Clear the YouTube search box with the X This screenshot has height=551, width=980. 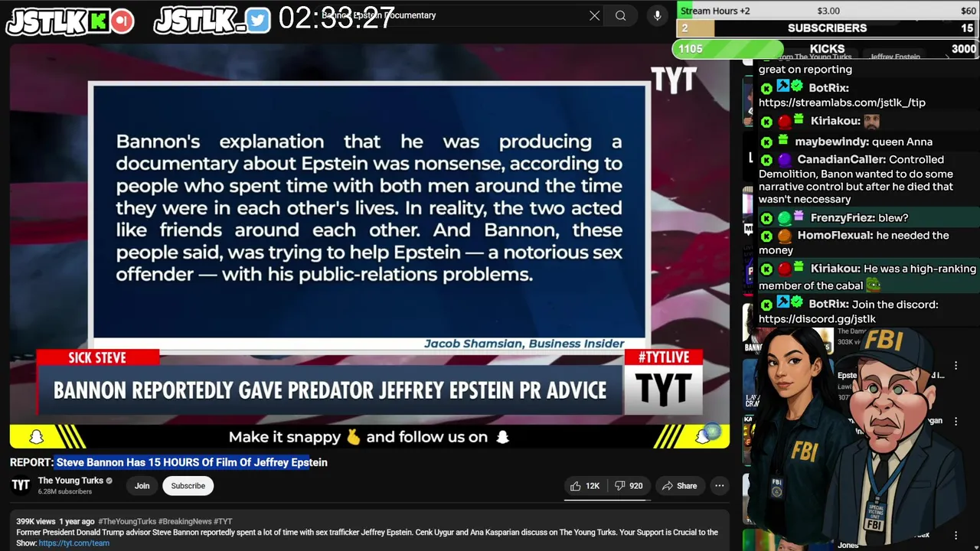(594, 15)
